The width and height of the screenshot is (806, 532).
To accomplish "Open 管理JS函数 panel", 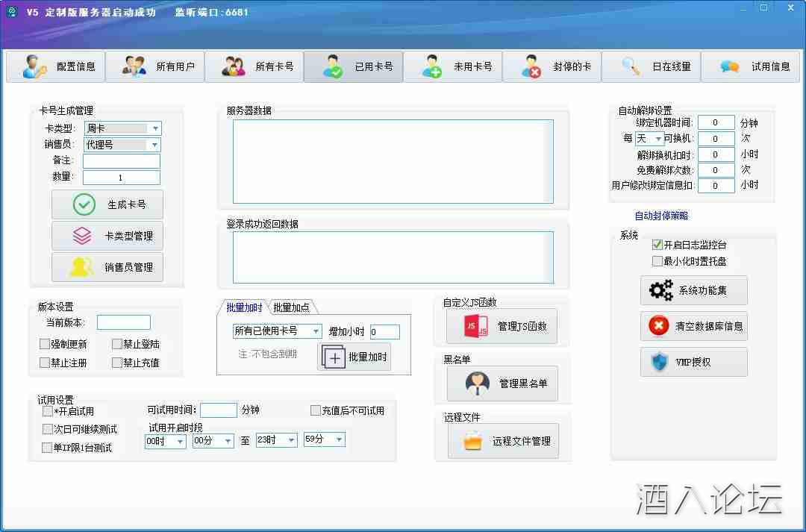I will (x=502, y=326).
